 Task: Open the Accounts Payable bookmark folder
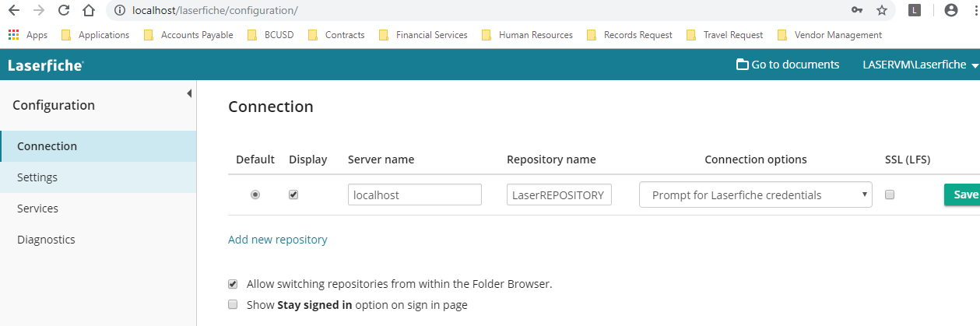click(x=189, y=35)
